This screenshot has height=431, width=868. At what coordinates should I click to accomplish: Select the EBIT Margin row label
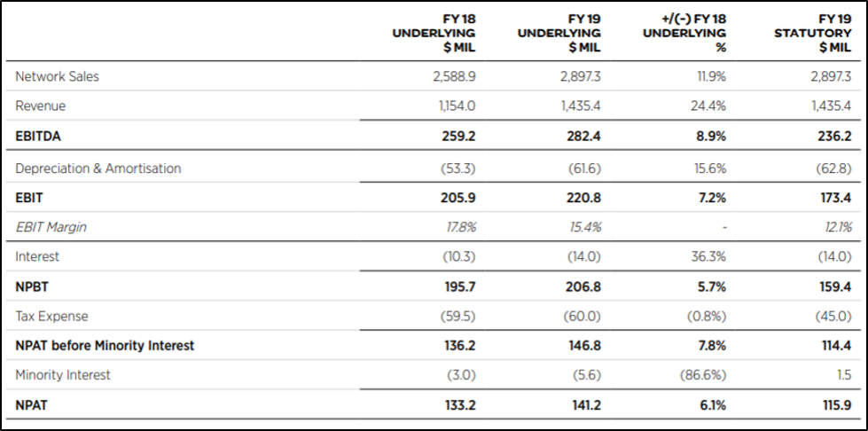[51, 227]
